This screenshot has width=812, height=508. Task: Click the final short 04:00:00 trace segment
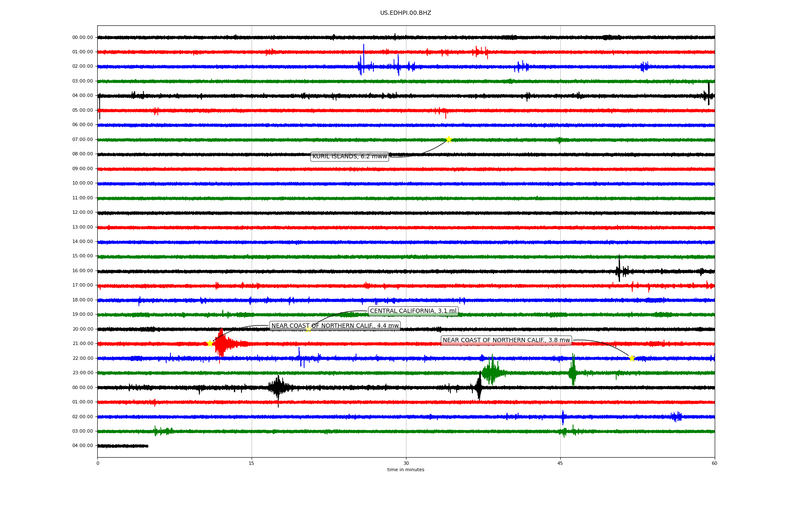(x=123, y=446)
